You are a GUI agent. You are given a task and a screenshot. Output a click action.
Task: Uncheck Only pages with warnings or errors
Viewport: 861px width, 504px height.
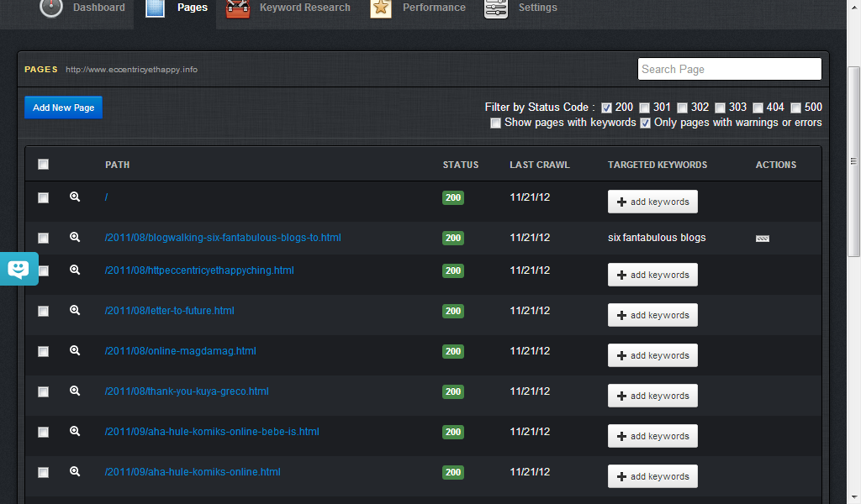[x=645, y=123]
